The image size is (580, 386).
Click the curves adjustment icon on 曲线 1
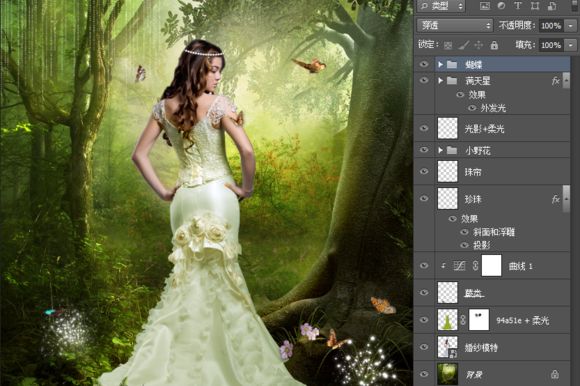click(459, 266)
